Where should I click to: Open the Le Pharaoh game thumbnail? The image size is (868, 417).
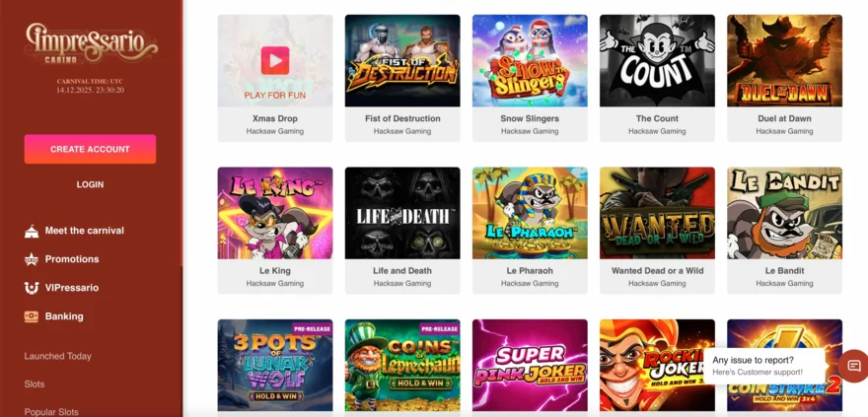pos(530,213)
